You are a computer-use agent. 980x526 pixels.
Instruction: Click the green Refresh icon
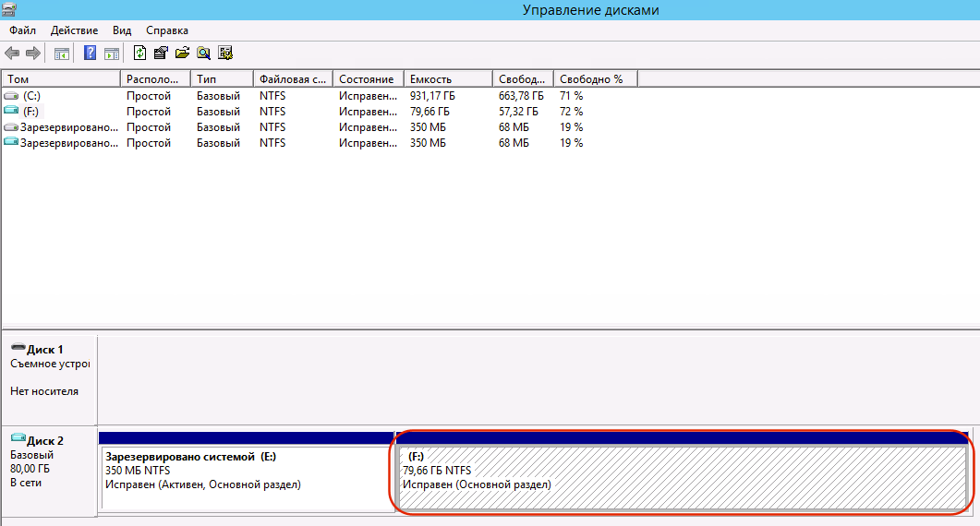coord(140,53)
